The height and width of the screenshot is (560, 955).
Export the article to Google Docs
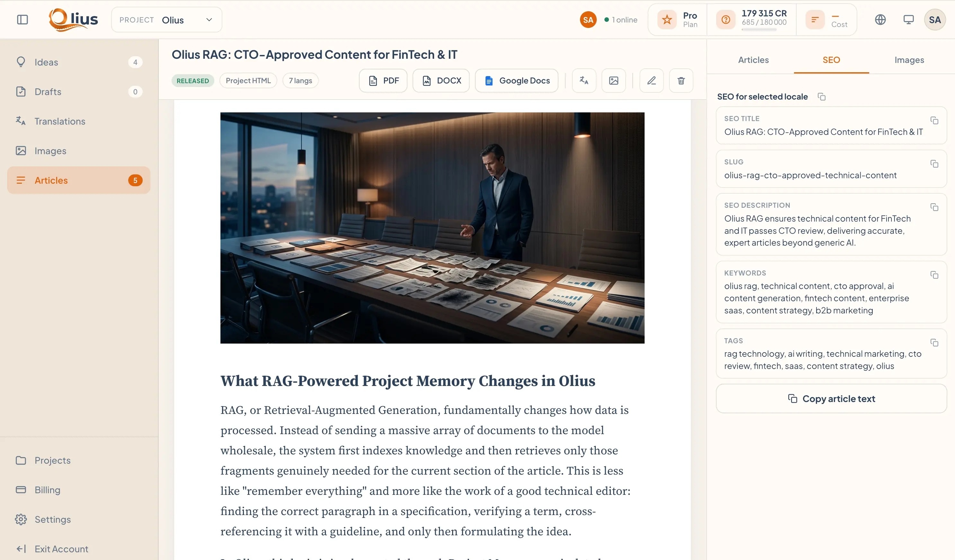[516, 81]
